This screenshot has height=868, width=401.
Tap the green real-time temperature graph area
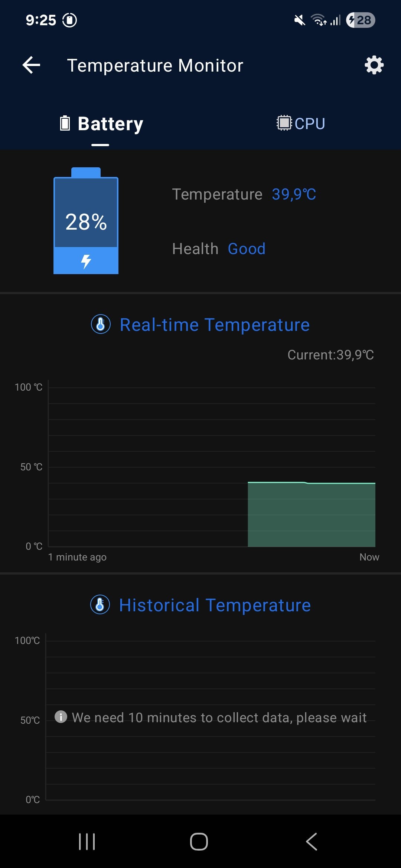[x=311, y=514]
